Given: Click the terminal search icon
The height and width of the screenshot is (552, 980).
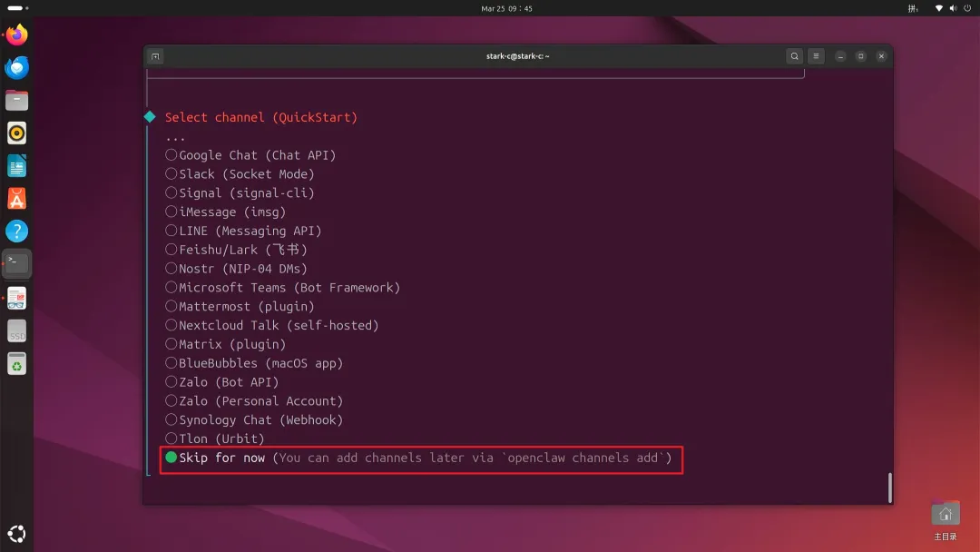Looking at the screenshot, I should 794,56.
